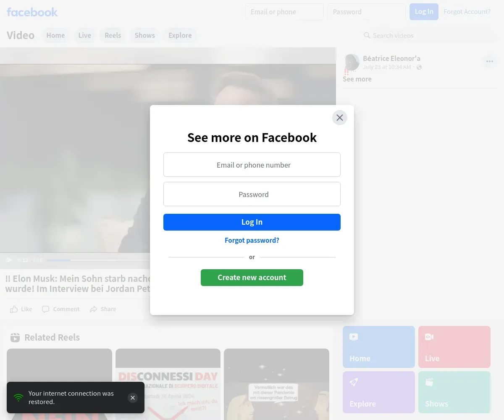This screenshot has height=420, width=504.
Task: Click the Elon Musk video title text
Action: (78, 284)
